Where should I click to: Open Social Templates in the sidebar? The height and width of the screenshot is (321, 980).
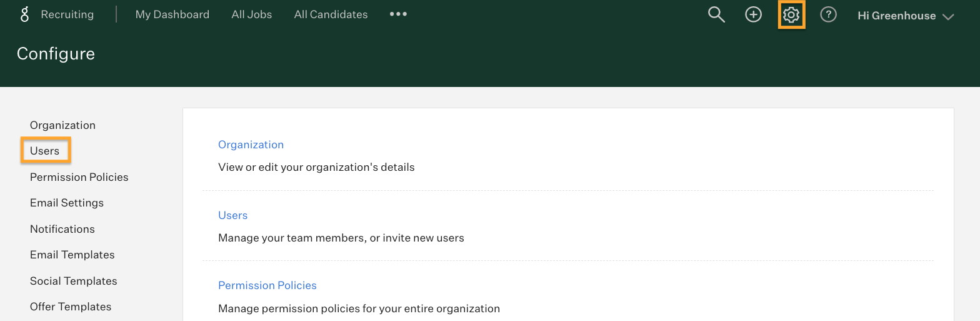[74, 281]
